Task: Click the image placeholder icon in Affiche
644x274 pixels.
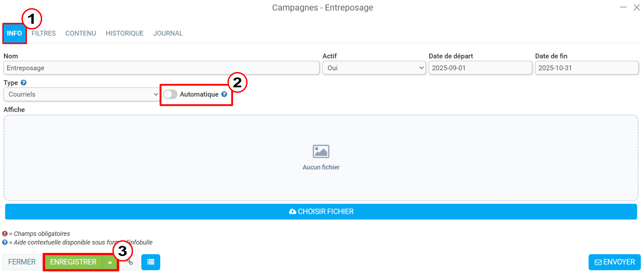Action: click(x=321, y=151)
